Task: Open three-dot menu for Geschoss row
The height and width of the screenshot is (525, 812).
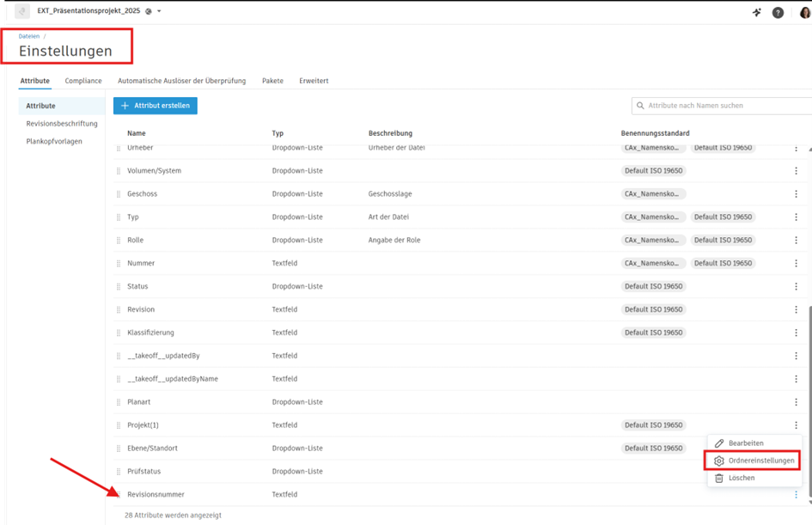Action: (x=796, y=194)
